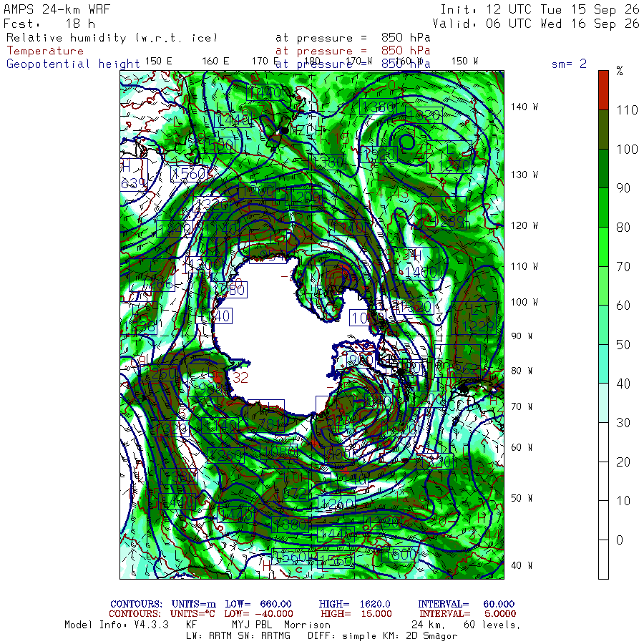Click the 150 E longitude label
644x644 pixels.
pos(159,62)
